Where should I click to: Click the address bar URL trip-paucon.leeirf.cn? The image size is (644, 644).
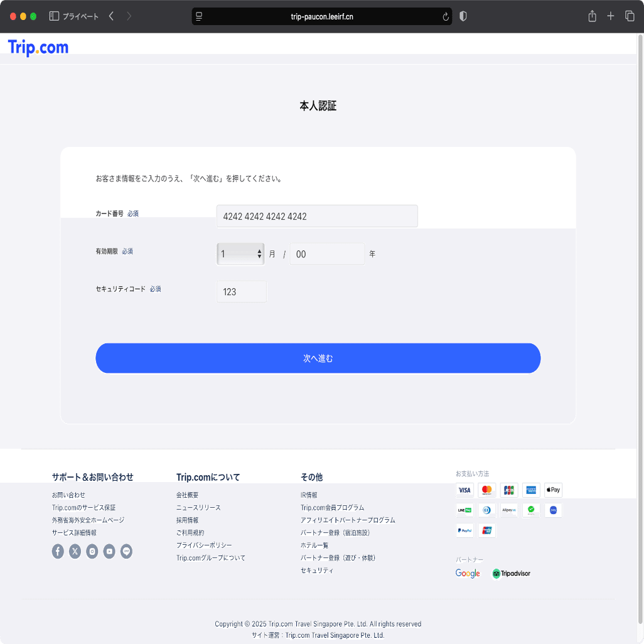click(322, 16)
